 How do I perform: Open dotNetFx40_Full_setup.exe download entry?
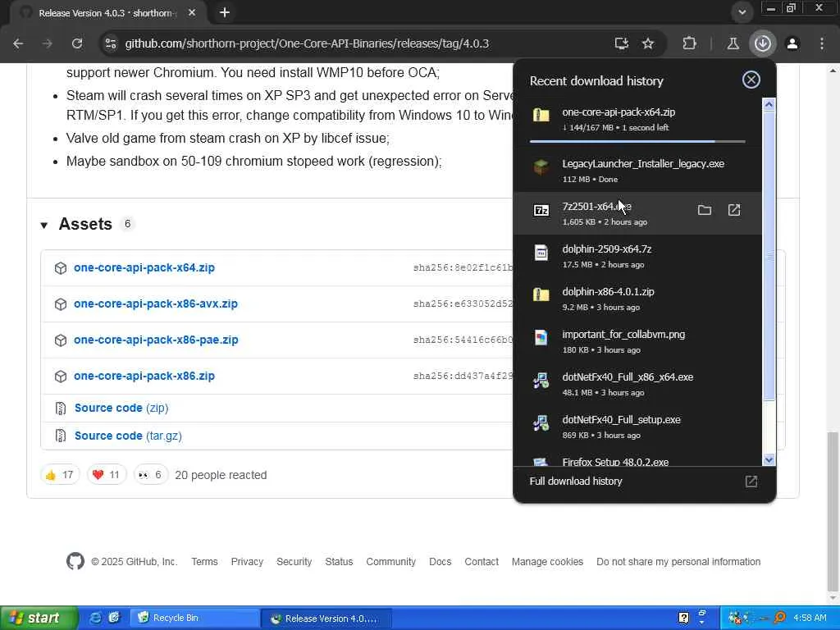[637, 427]
